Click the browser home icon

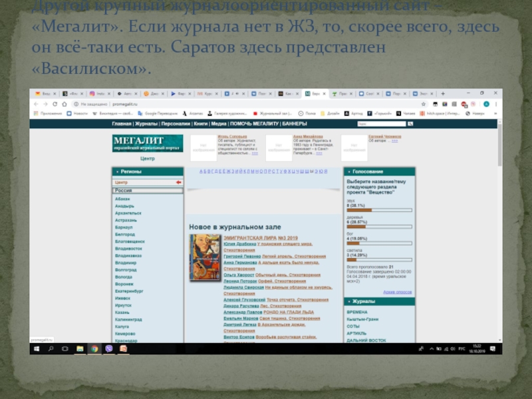tap(65, 104)
